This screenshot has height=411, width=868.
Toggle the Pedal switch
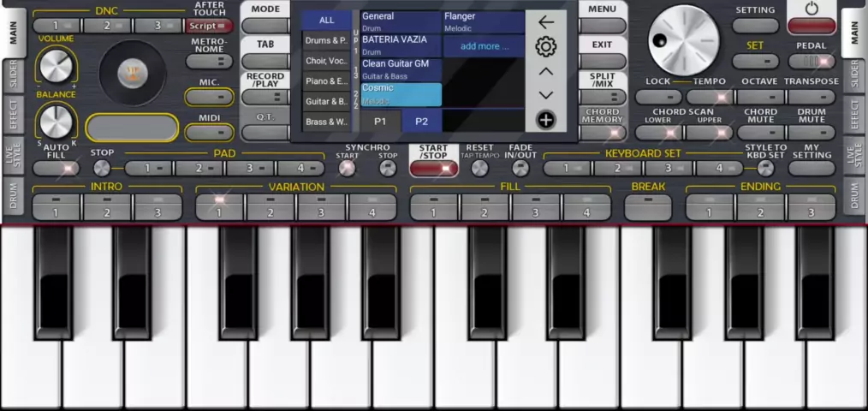coord(811,62)
